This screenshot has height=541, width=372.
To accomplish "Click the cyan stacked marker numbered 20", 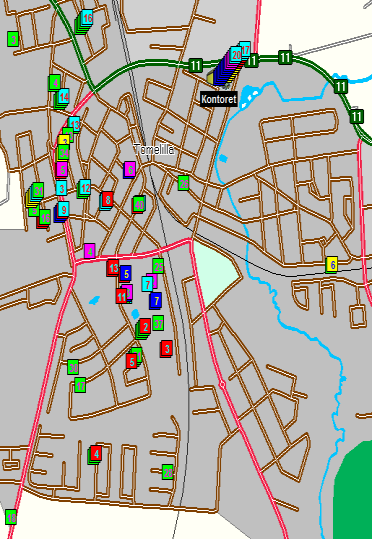I will click(x=236, y=55).
